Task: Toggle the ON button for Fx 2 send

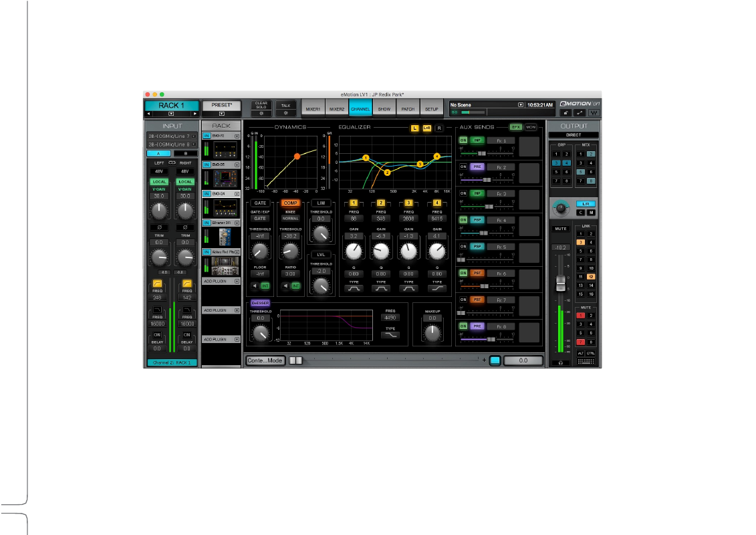Action: (463, 167)
